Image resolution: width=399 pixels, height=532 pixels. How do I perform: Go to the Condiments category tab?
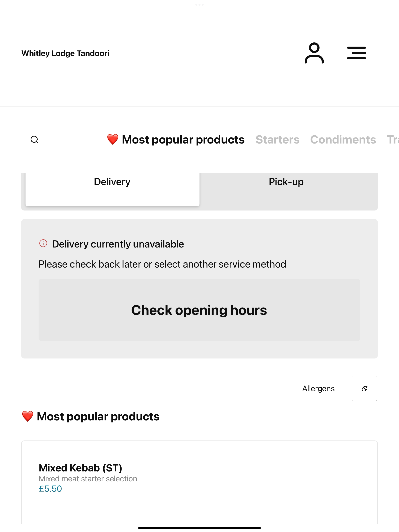click(x=343, y=140)
